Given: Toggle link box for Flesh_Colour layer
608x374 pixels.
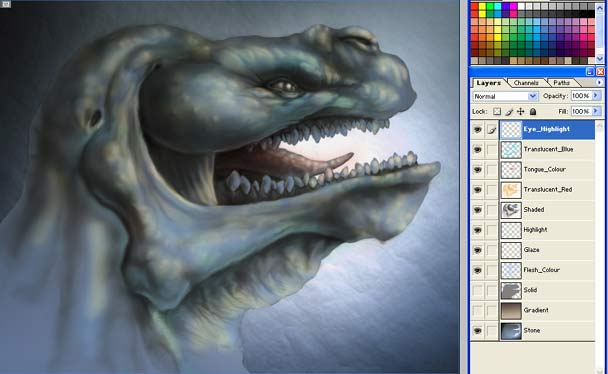Looking at the screenshot, I should pyautogui.click(x=492, y=271).
